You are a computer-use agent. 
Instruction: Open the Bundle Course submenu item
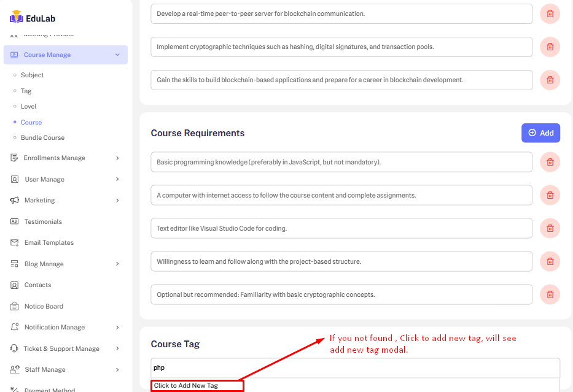(x=42, y=137)
